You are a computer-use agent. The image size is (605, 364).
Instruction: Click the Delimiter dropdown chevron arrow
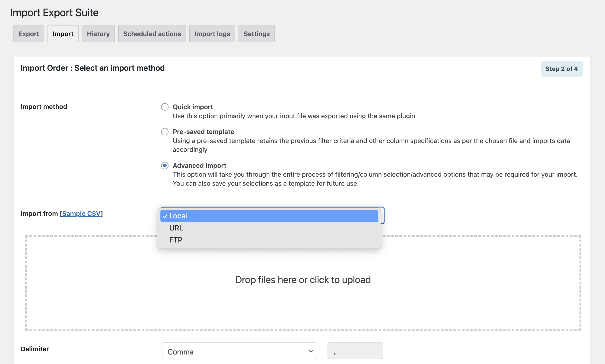[x=310, y=351]
